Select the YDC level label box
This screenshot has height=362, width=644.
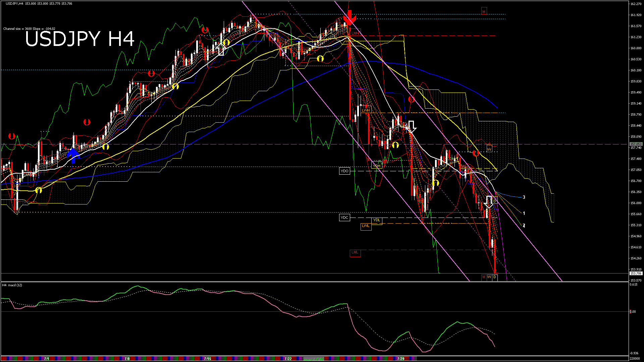coord(344,218)
